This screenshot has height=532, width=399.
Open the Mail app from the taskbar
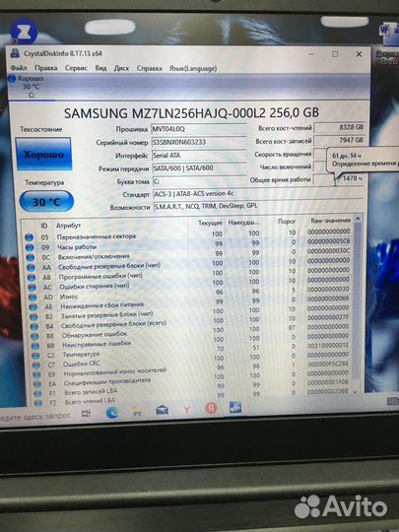click(163, 410)
